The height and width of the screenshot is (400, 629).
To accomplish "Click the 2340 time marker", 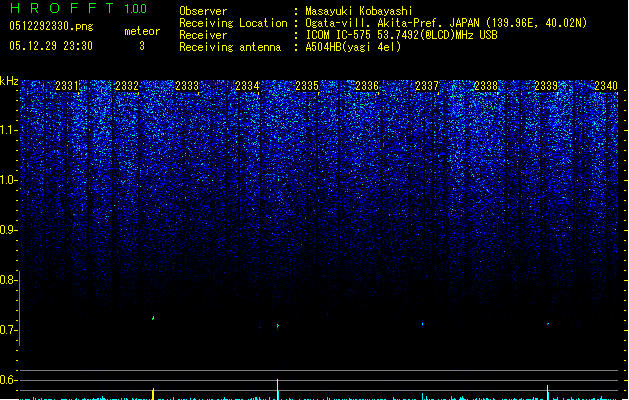I will point(606,86).
